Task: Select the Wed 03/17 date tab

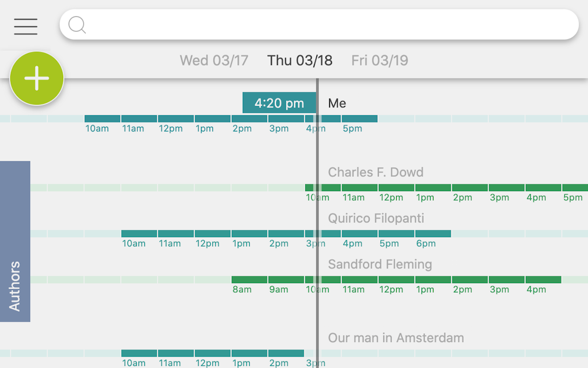Action: tap(214, 60)
